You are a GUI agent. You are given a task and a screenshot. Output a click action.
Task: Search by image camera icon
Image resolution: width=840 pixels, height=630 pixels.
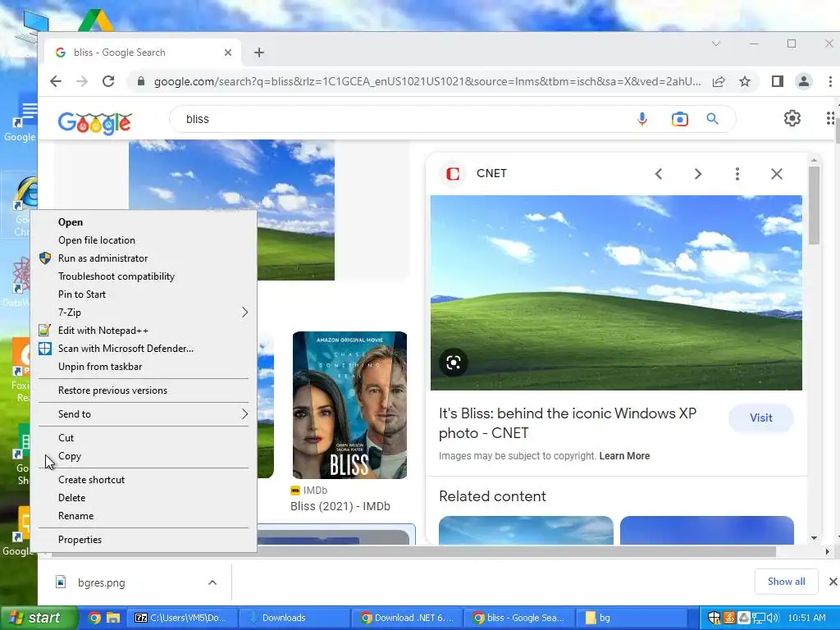pos(679,119)
